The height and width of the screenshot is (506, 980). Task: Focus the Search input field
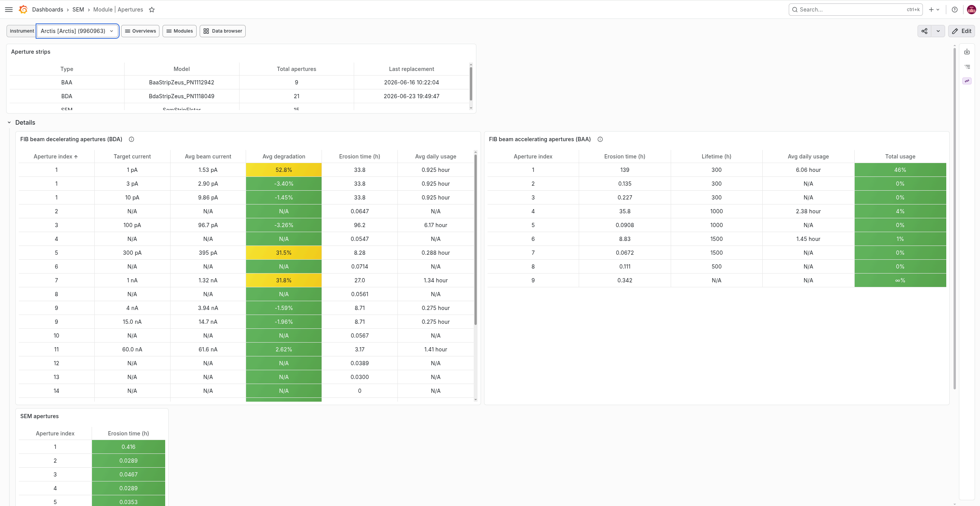[855, 10]
